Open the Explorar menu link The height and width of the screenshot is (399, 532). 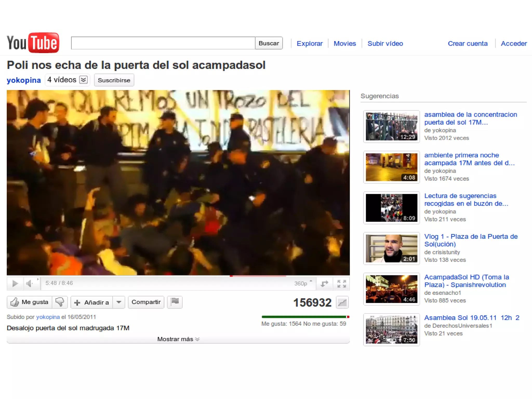(309, 43)
